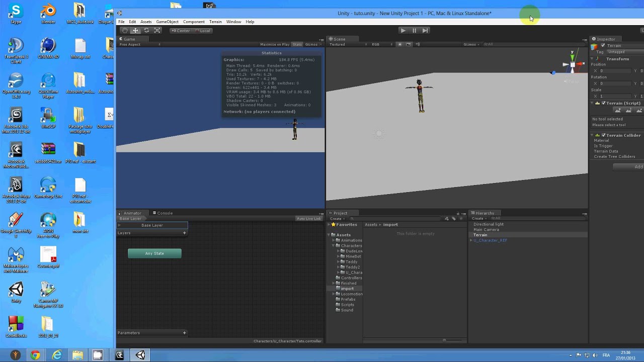This screenshot has width=644, height=362.
Task: Open the Create dropdown in Project panel
Action: (337, 219)
